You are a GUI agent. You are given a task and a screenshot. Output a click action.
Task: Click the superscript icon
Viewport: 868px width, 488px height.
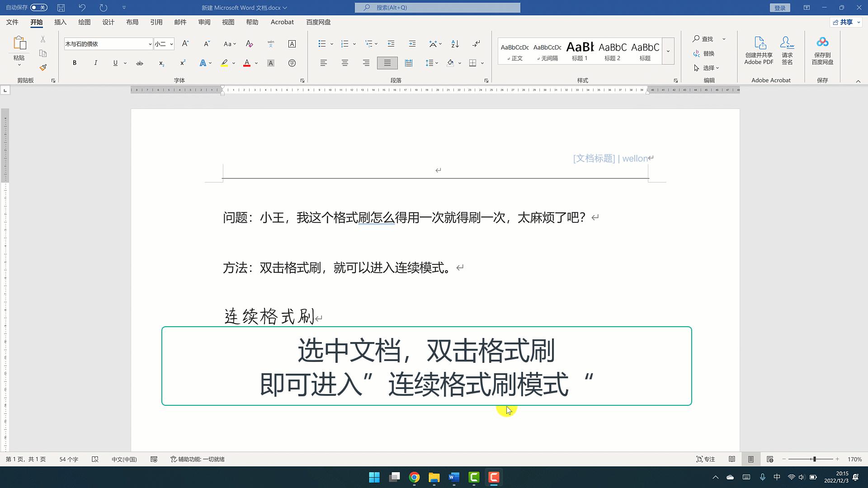click(x=182, y=63)
